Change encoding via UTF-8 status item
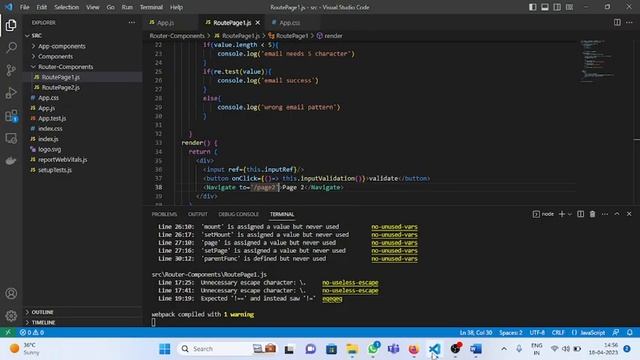The width and height of the screenshot is (640, 360). (x=537, y=332)
